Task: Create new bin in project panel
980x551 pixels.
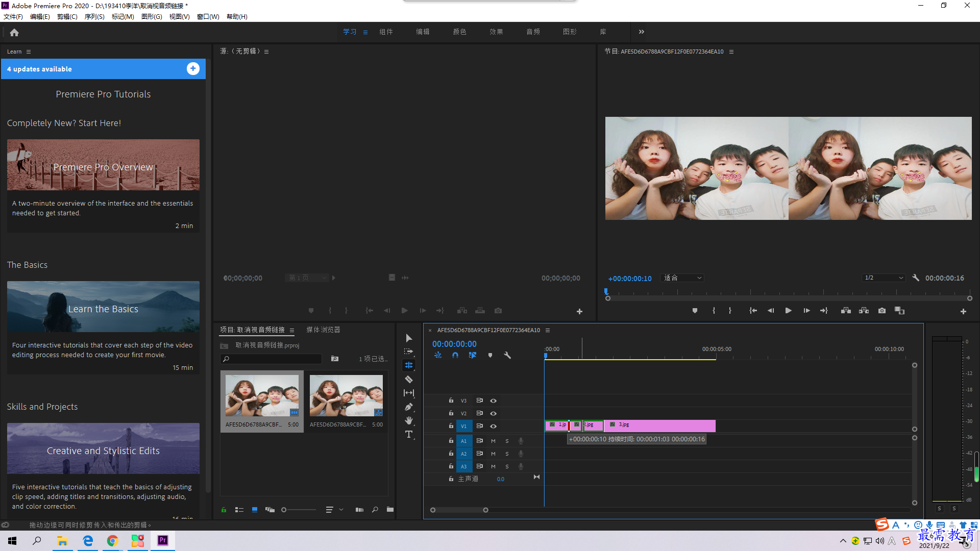Action: coord(390,510)
